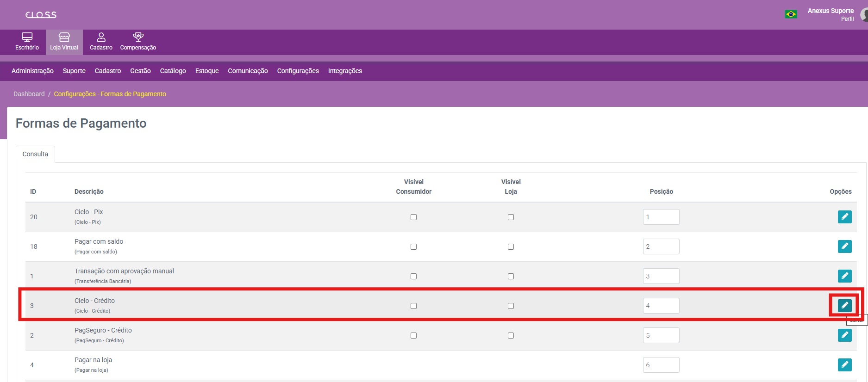This screenshot has height=382, width=868.
Task: Expand the Catálogo menu
Action: tap(173, 71)
